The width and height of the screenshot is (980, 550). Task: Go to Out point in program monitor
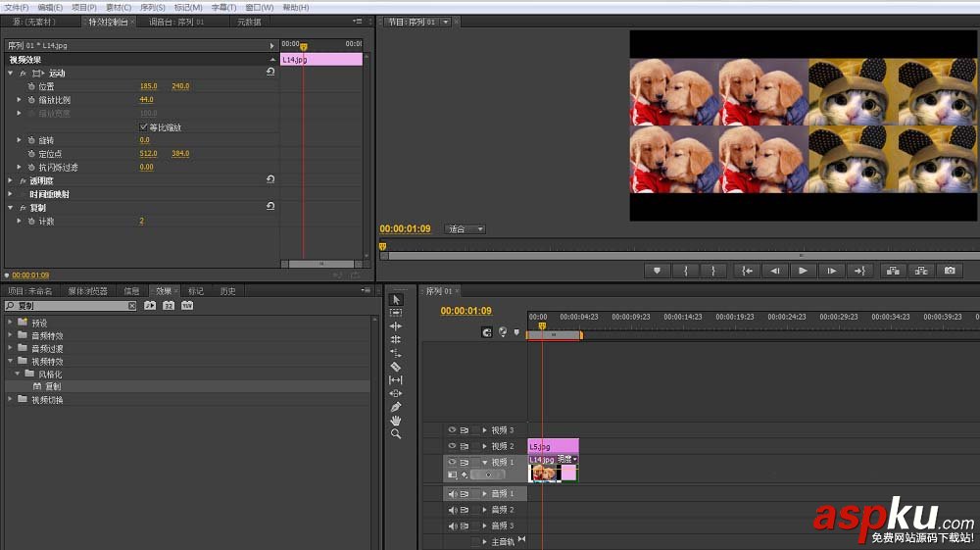[x=860, y=271]
